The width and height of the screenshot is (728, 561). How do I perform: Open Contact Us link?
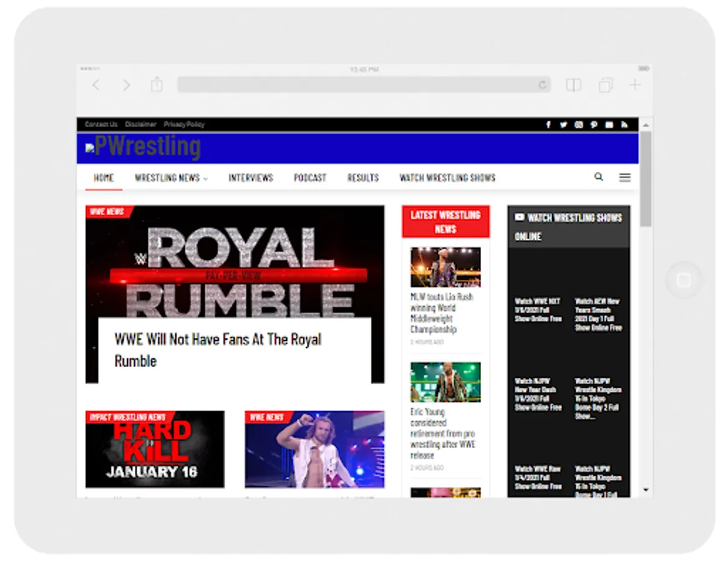(x=101, y=125)
